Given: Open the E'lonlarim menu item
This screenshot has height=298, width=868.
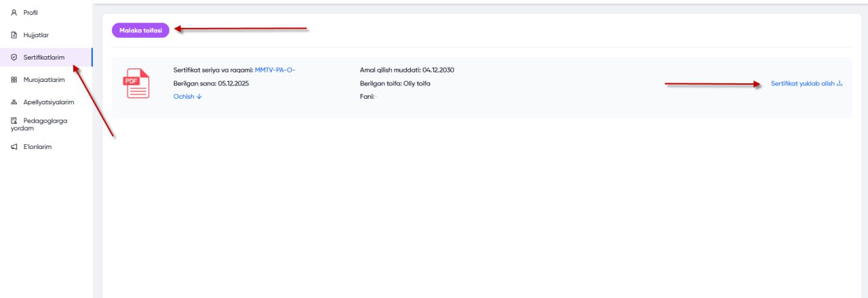Looking at the screenshot, I should click(37, 146).
